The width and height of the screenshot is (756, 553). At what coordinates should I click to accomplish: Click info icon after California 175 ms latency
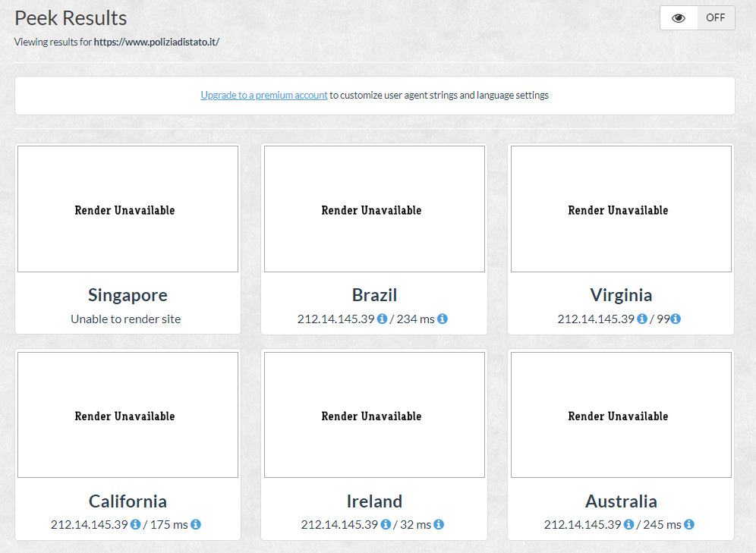pyautogui.click(x=196, y=524)
